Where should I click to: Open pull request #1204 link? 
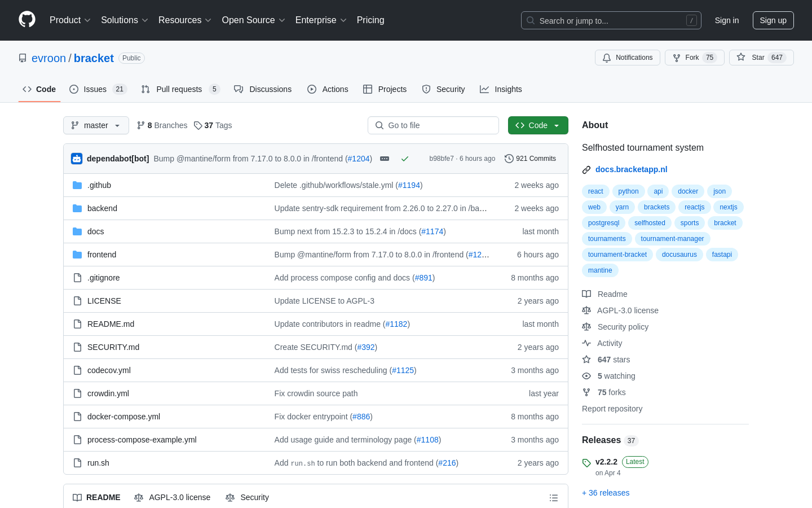tap(359, 159)
